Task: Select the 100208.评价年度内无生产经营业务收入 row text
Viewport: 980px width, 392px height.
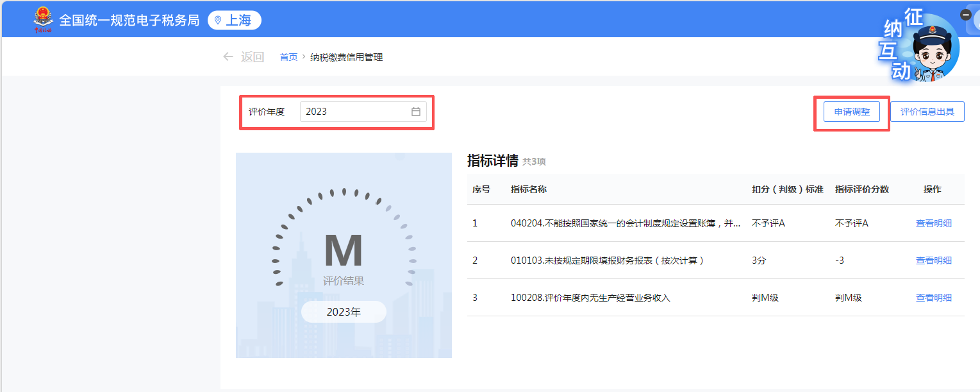Action: [x=590, y=298]
